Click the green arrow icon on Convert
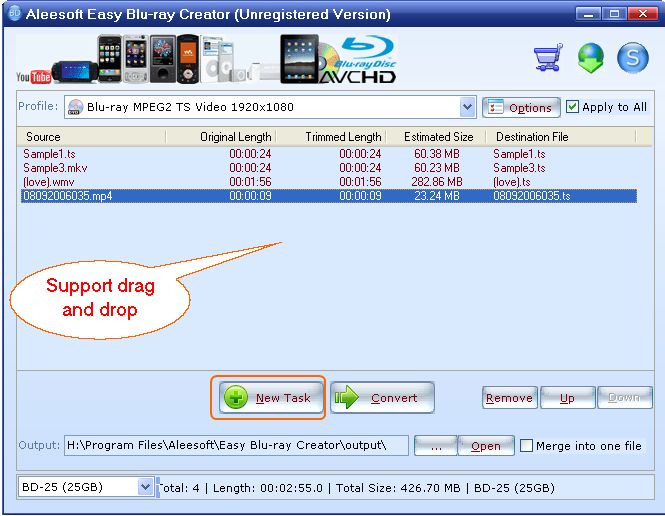 [346, 397]
